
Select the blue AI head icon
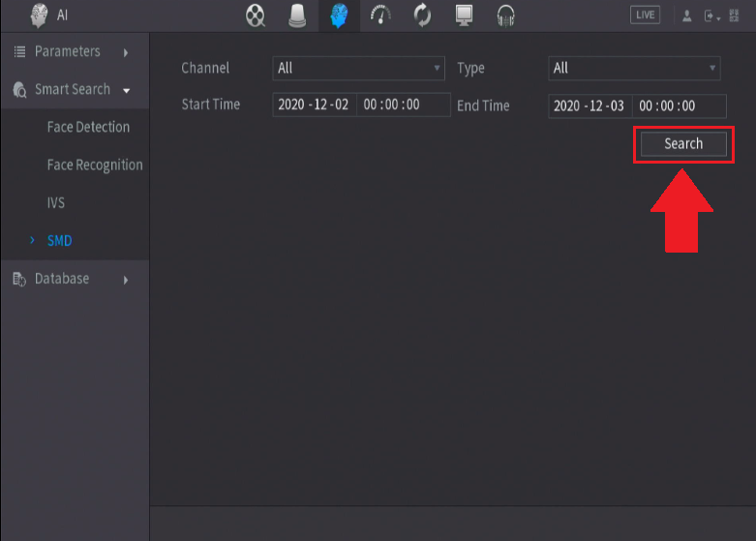click(339, 15)
